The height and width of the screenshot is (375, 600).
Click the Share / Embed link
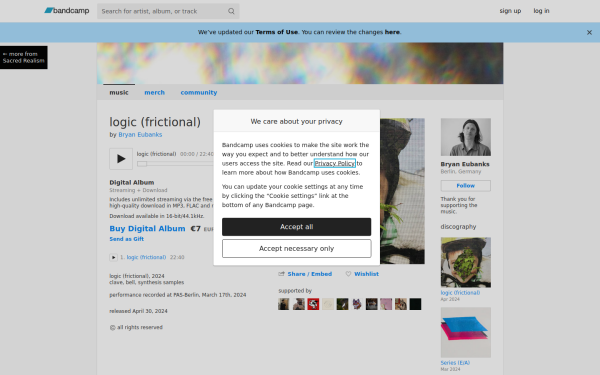310,274
